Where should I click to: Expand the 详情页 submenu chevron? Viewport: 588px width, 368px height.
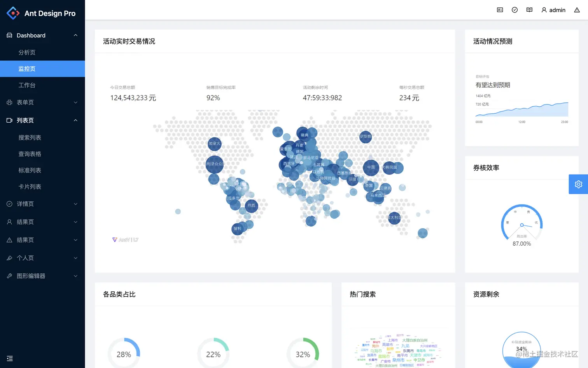click(75, 204)
